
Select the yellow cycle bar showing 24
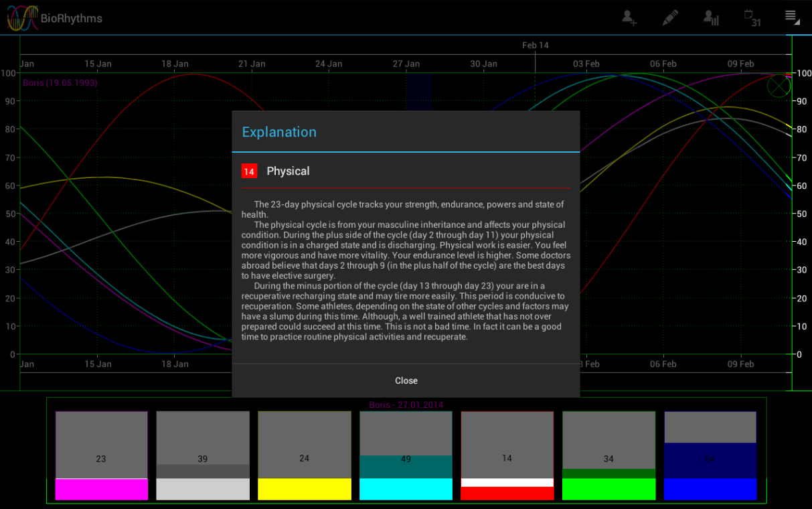coord(305,455)
